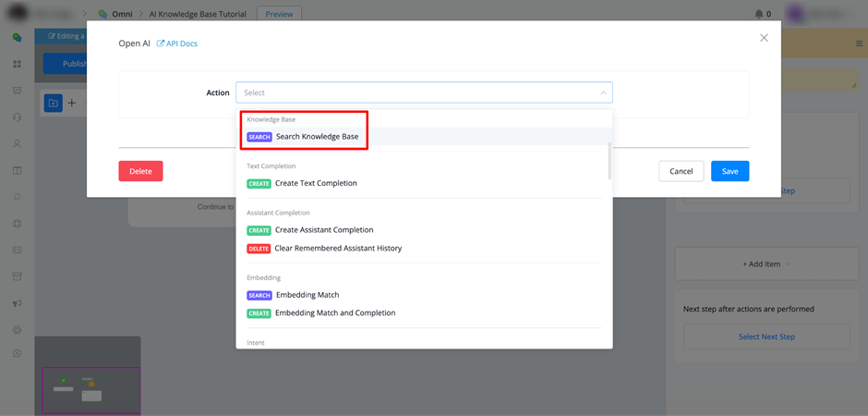Open the dashboard grid icon in sidebar
The height and width of the screenshot is (416, 868).
[x=18, y=65]
